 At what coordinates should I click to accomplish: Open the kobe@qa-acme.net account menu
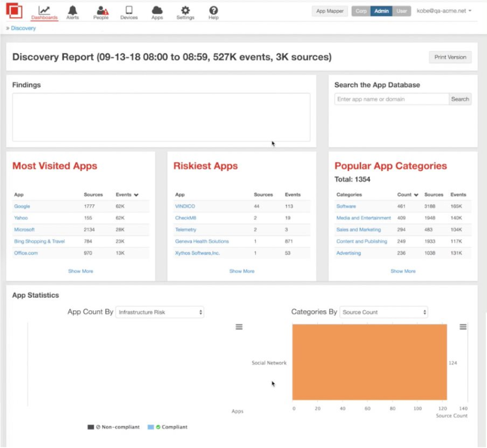click(444, 11)
